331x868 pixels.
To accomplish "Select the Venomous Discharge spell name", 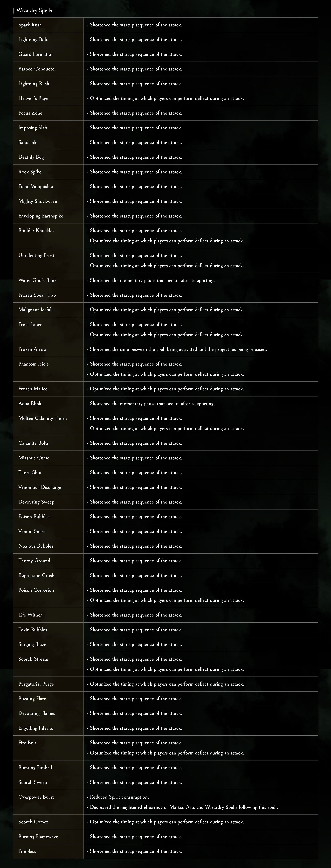I will [x=40, y=487].
